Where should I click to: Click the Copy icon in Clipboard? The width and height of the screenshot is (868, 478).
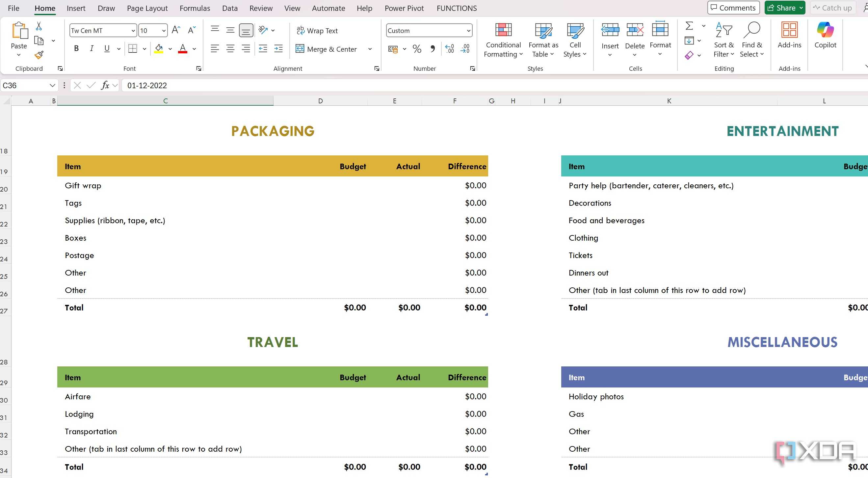click(x=39, y=40)
